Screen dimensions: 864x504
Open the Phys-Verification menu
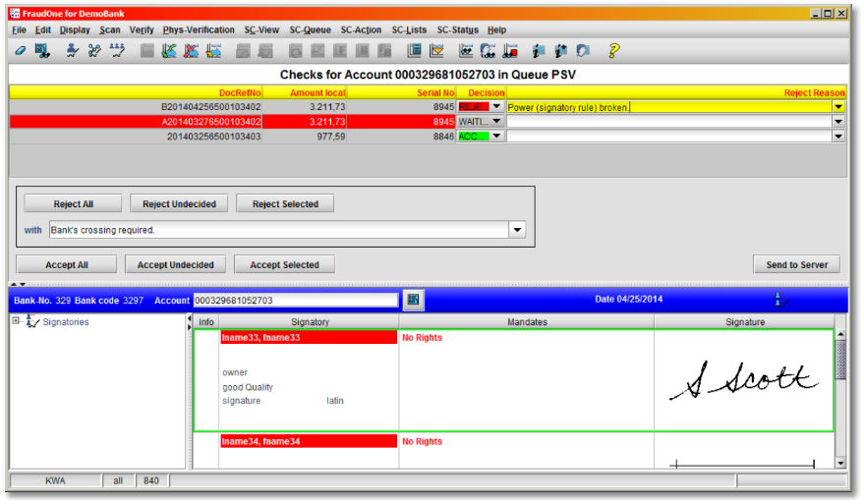click(199, 30)
